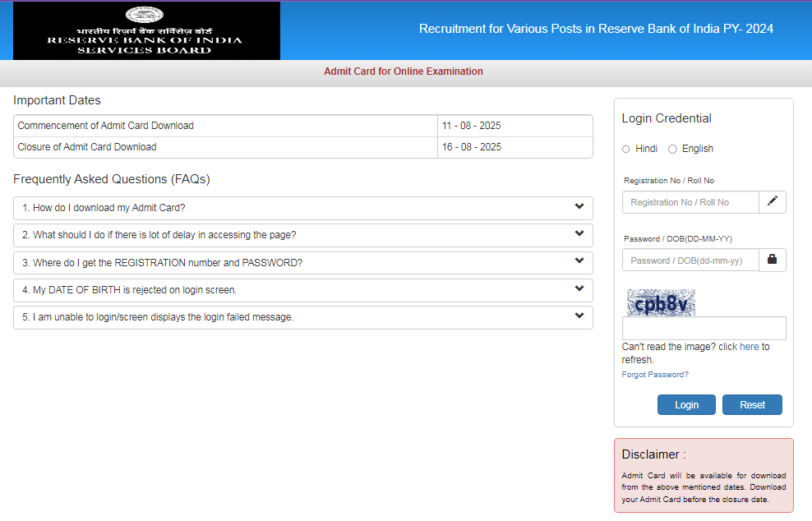This screenshot has height=521, width=812.
Task: Click the Forgot Password link
Action: (655, 375)
